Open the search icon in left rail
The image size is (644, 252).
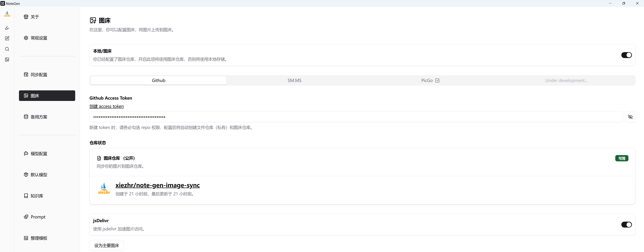coord(7,49)
